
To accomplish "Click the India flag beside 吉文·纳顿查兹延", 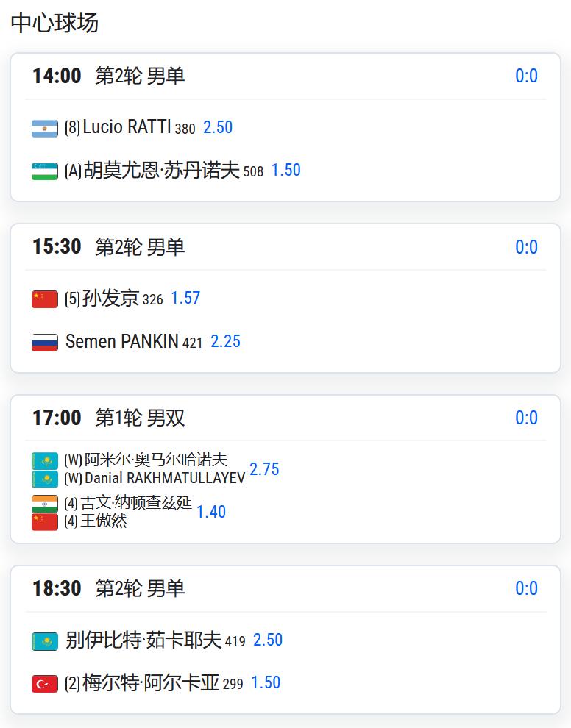I will coord(45,504).
